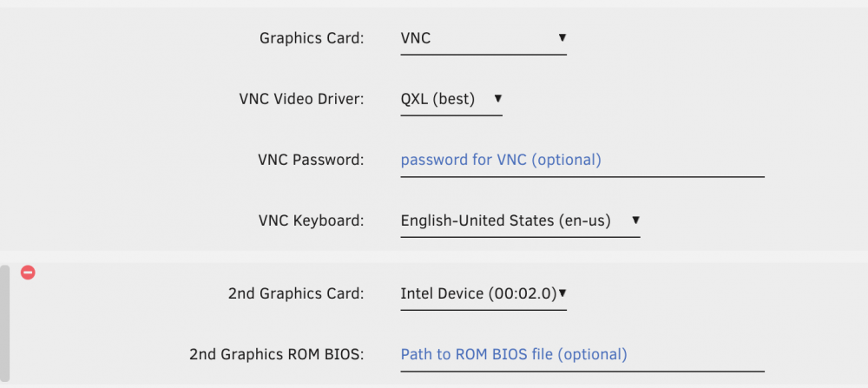Viewport: 868px width, 388px height.
Task: Click the '2nd Graphics Card:' label
Action: [296, 293]
